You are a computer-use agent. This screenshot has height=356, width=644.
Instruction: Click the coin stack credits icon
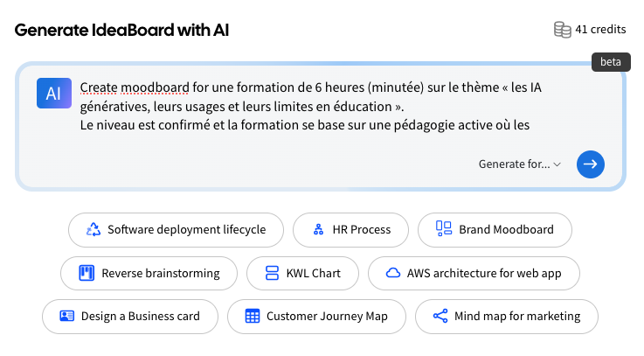coord(562,30)
